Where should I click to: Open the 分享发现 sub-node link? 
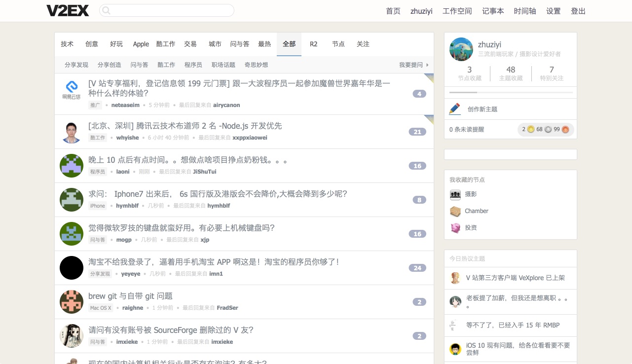pyautogui.click(x=76, y=65)
